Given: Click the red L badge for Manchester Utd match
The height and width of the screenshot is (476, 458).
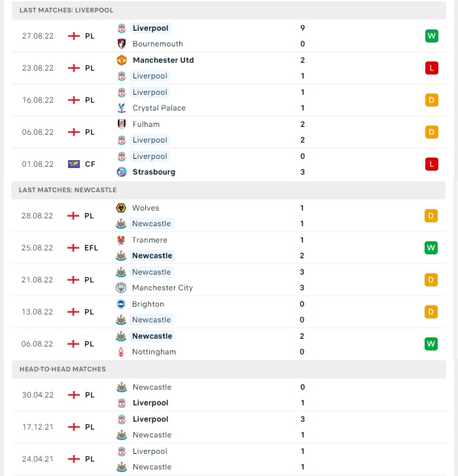Looking at the screenshot, I should [432, 68].
